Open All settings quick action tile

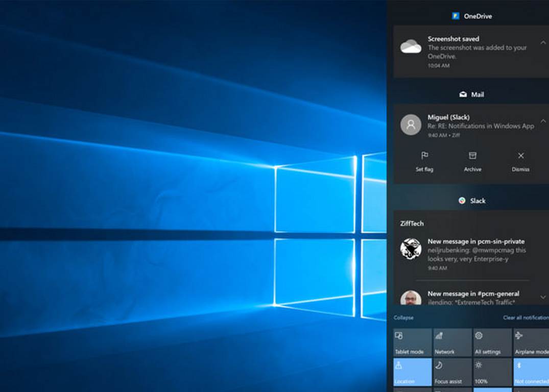(492, 342)
